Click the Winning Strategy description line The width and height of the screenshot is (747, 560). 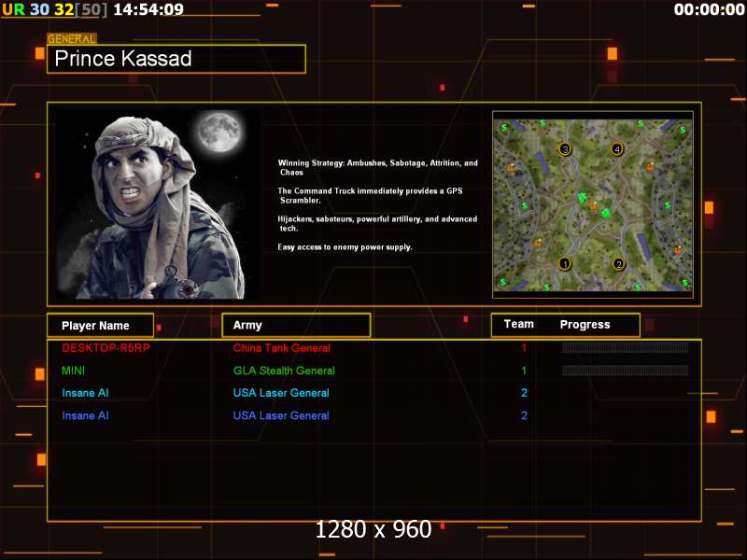click(x=378, y=168)
